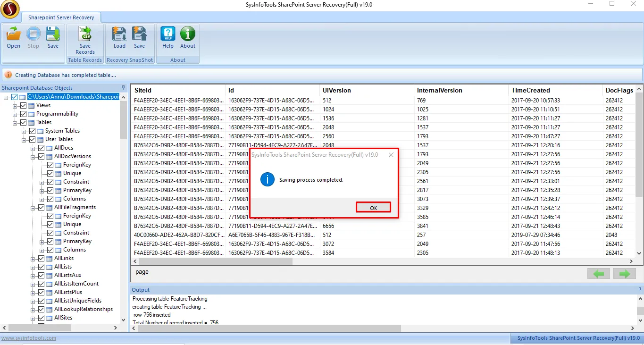Toggle the System Tables checkbox
Image resolution: width=644 pixels, height=345 pixels.
32,131
